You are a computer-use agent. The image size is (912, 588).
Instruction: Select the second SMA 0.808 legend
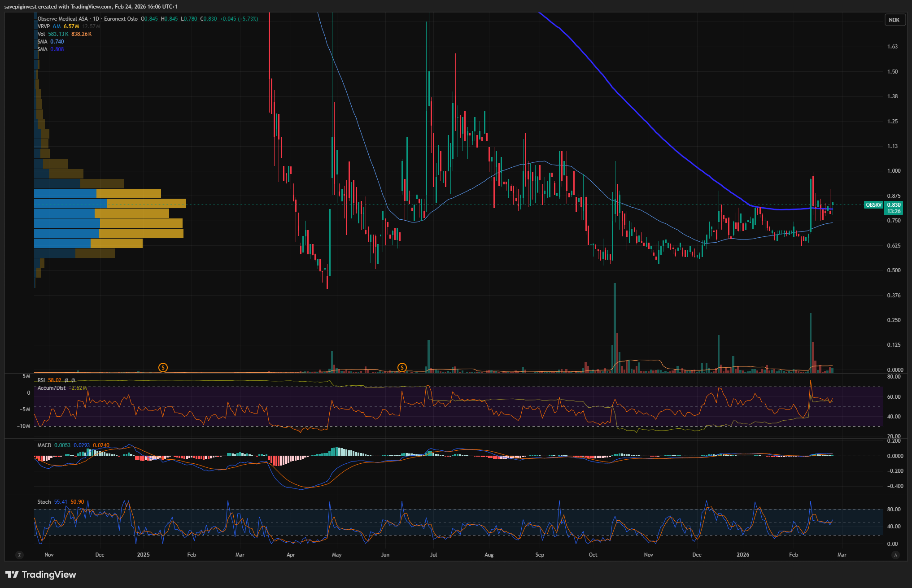(42, 49)
